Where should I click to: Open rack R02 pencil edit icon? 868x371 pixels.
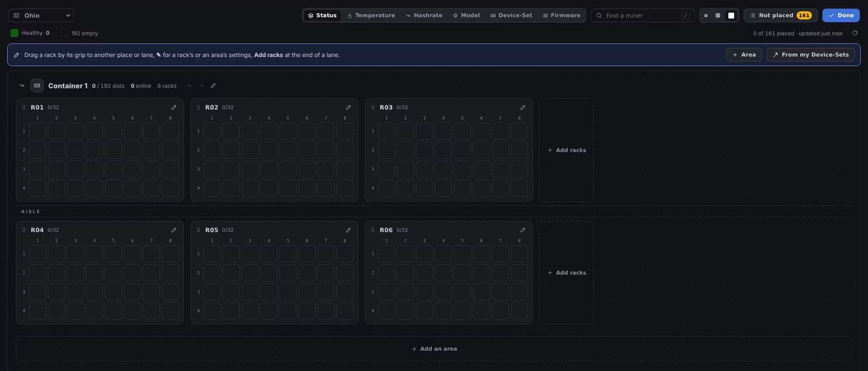pos(348,108)
